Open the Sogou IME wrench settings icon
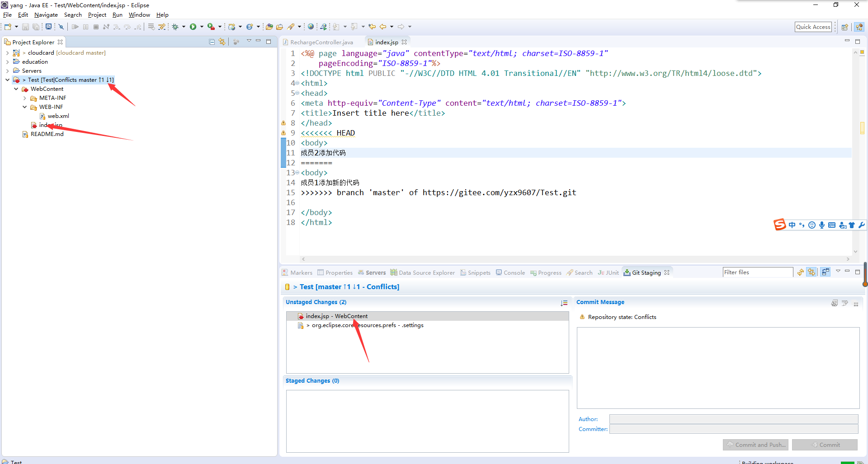The height and width of the screenshot is (464, 868). click(862, 225)
